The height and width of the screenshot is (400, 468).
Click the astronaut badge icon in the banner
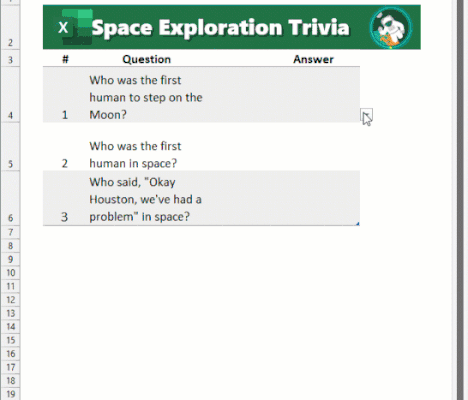[x=391, y=28]
